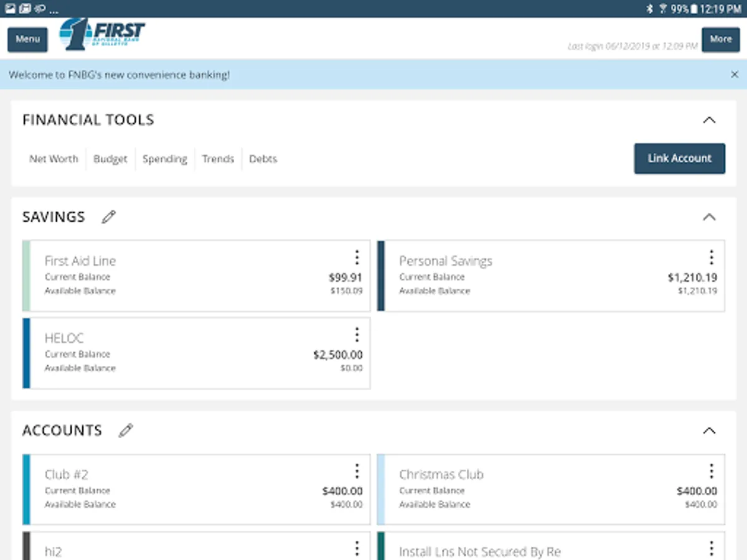Screen dimensions: 747x560
Task: Open options menu for Christmas Club
Action: pos(712,471)
